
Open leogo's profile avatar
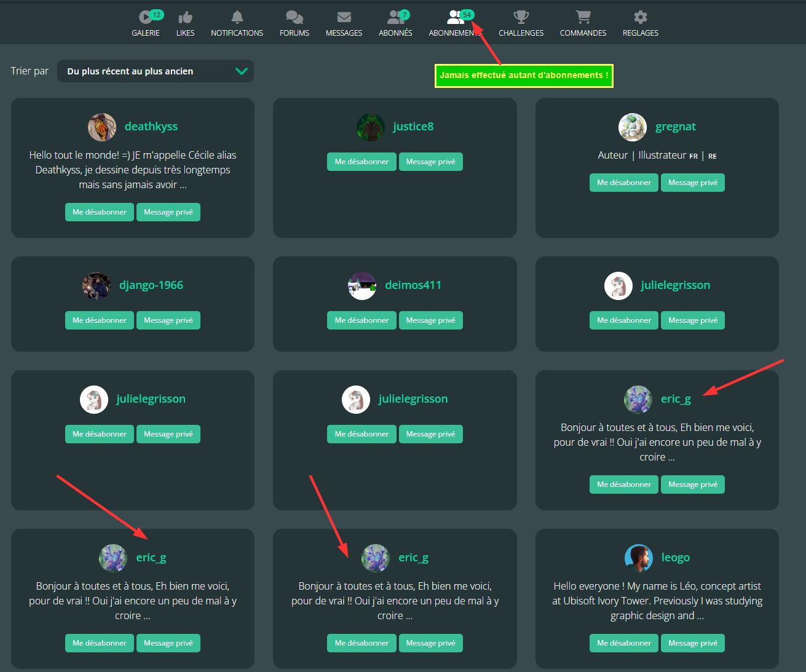coord(638,558)
